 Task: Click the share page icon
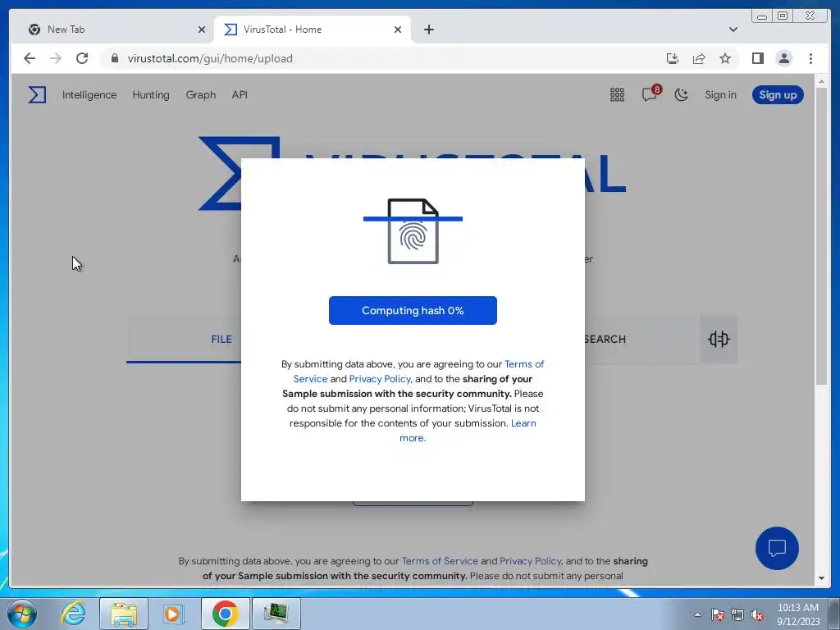pyautogui.click(x=699, y=58)
